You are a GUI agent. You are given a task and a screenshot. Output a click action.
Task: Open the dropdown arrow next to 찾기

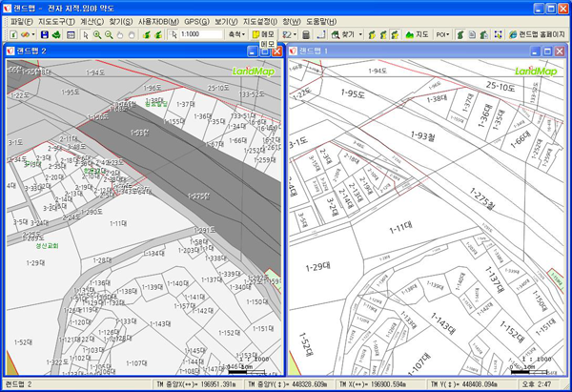click(360, 34)
